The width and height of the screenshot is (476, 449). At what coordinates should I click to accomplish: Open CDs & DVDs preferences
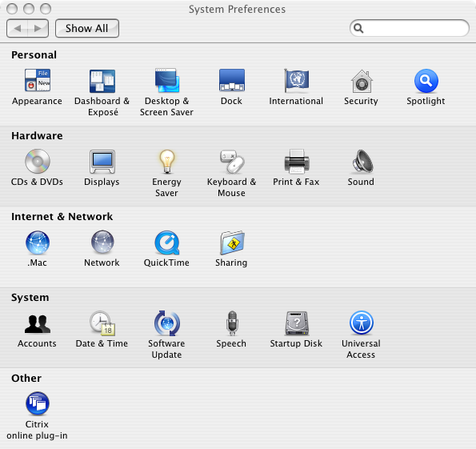pos(38,162)
